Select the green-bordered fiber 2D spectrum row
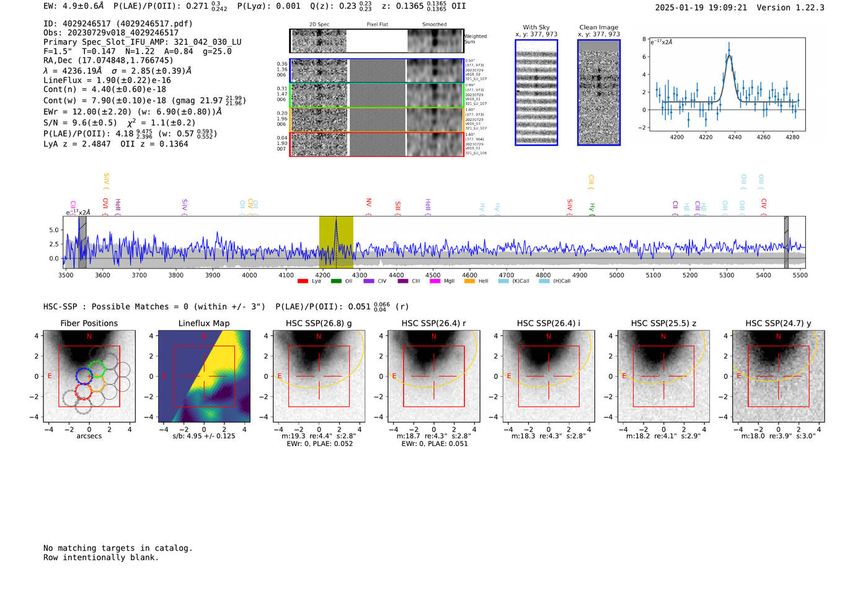 pyautogui.click(x=377, y=96)
